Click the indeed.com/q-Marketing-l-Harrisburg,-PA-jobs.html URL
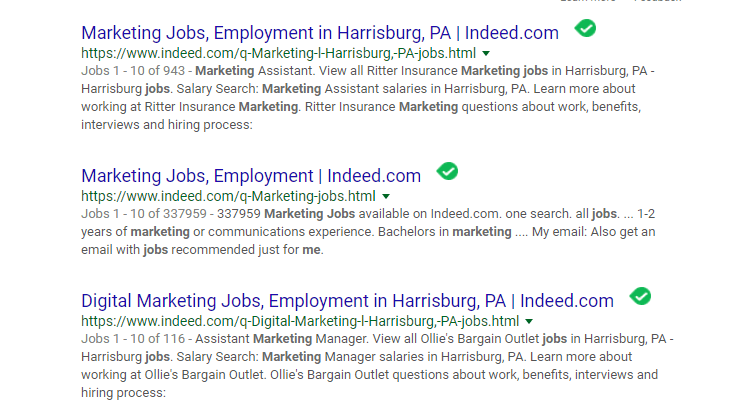This screenshot has height=416, width=734. (278, 53)
